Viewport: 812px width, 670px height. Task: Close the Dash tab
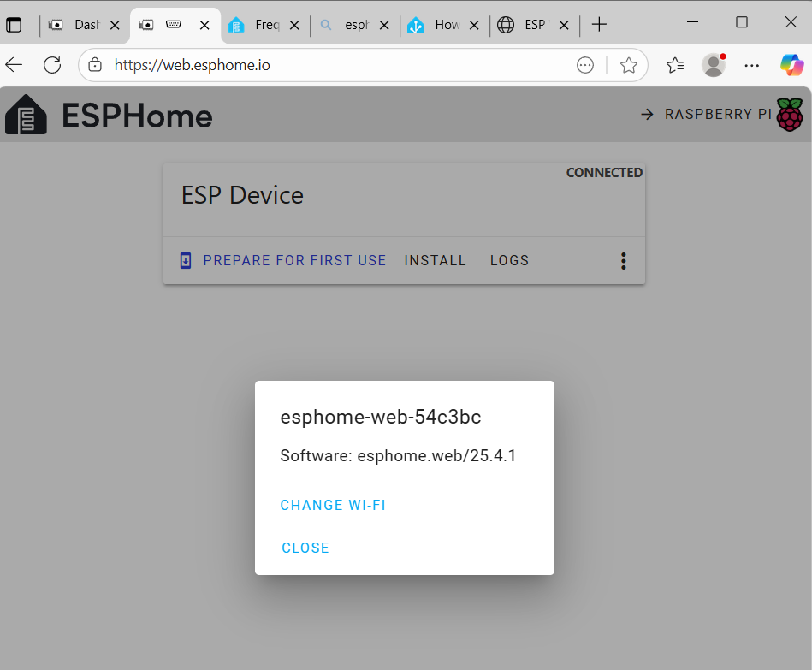[x=115, y=25]
